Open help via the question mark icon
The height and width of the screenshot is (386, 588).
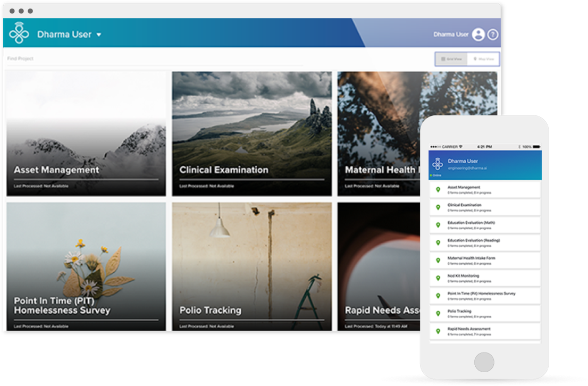click(493, 35)
